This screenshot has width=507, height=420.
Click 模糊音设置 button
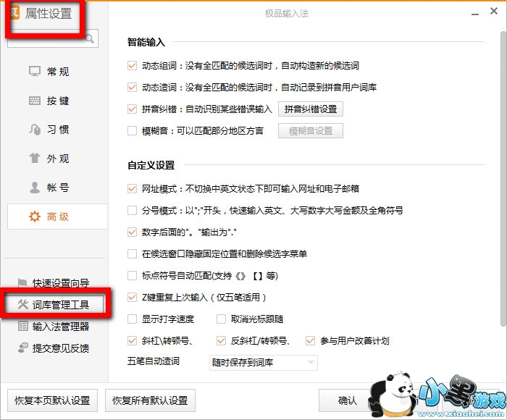point(311,131)
